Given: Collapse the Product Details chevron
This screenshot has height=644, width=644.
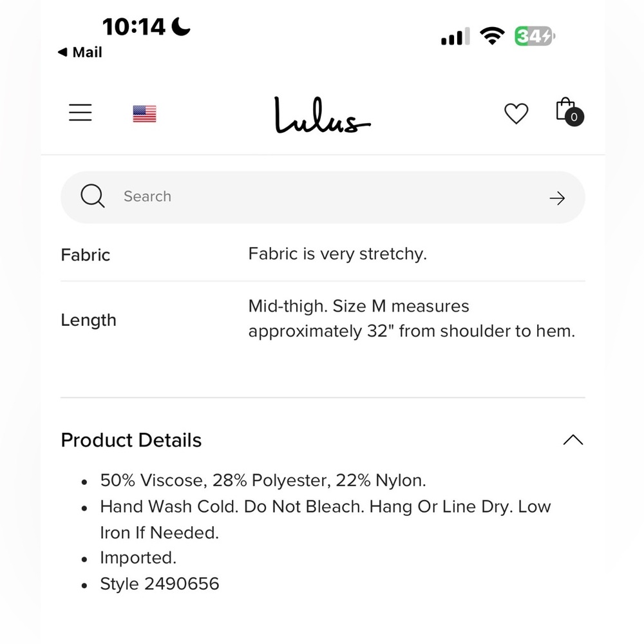Looking at the screenshot, I should [573, 440].
